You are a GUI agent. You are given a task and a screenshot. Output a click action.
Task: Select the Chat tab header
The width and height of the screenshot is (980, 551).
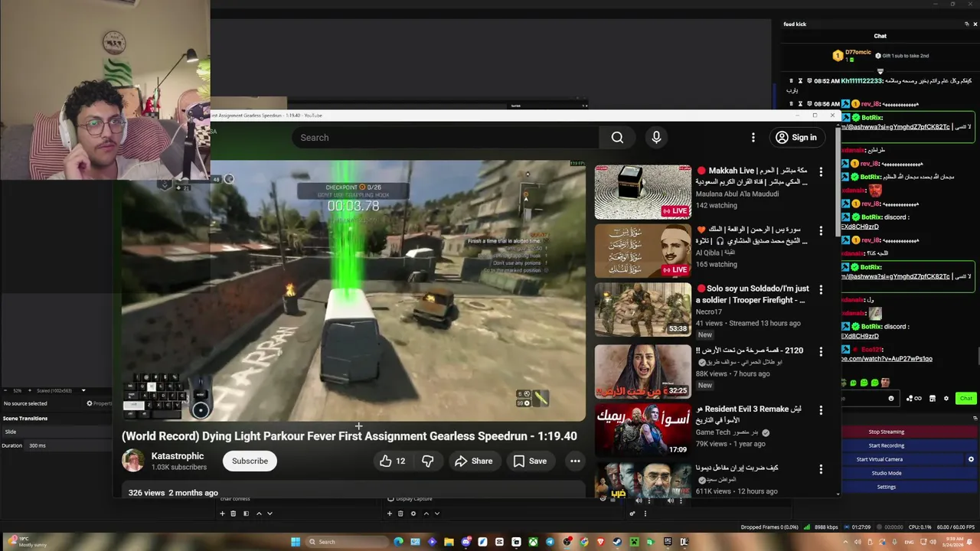point(880,36)
